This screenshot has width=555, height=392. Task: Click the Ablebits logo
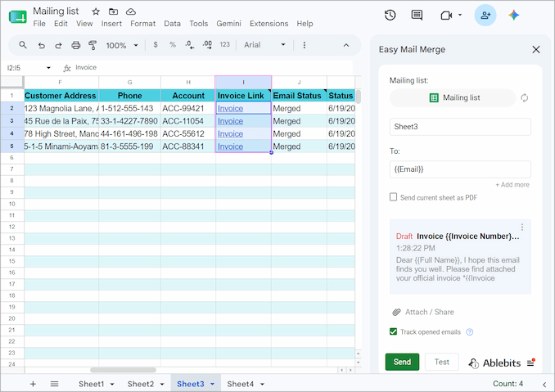point(494,363)
